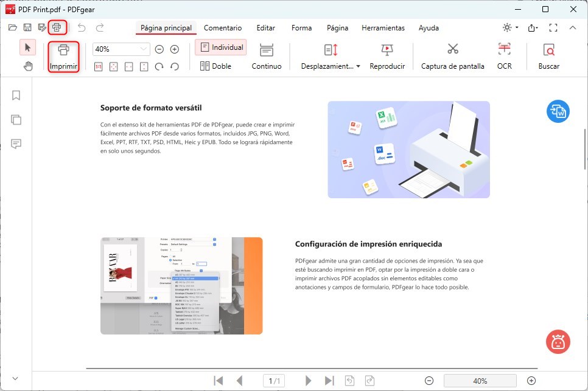Start Reproducir slideshow mode

[x=387, y=57]
